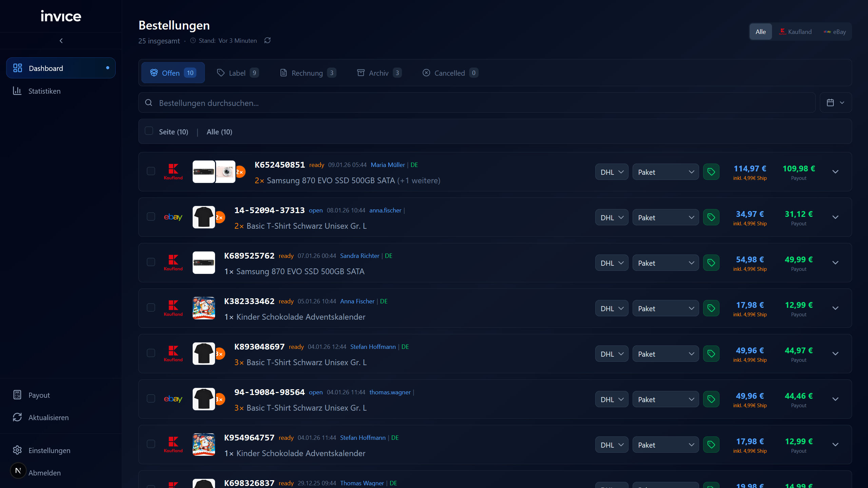
Task: Open the Statistiken chart icon in the sidebar
Action: pos(17,91)
